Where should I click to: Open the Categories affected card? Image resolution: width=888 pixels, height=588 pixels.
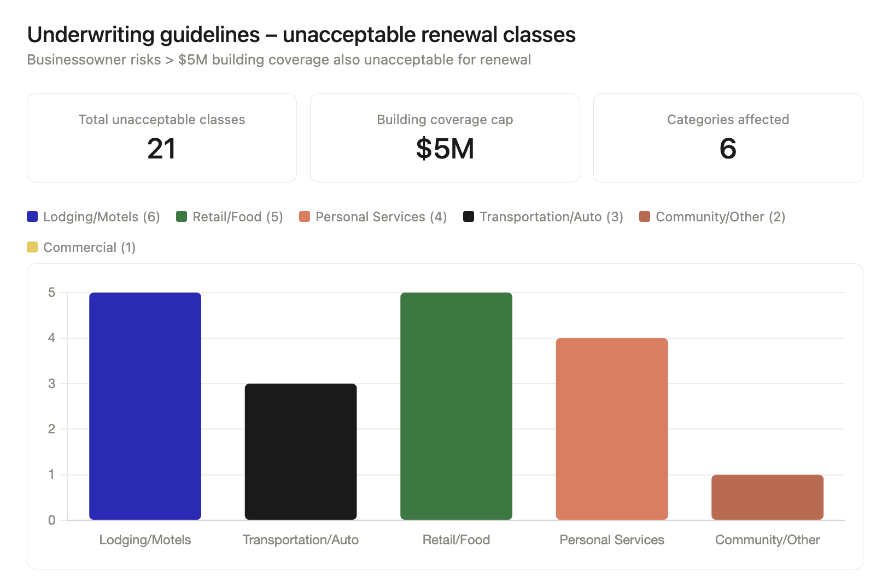728,138
